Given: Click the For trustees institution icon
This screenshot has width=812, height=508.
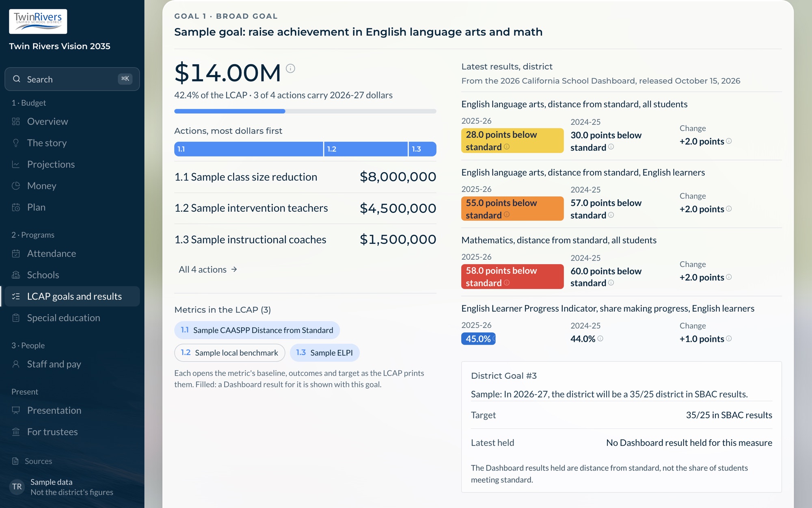Looking at the screenshot, I should (16, 432).
